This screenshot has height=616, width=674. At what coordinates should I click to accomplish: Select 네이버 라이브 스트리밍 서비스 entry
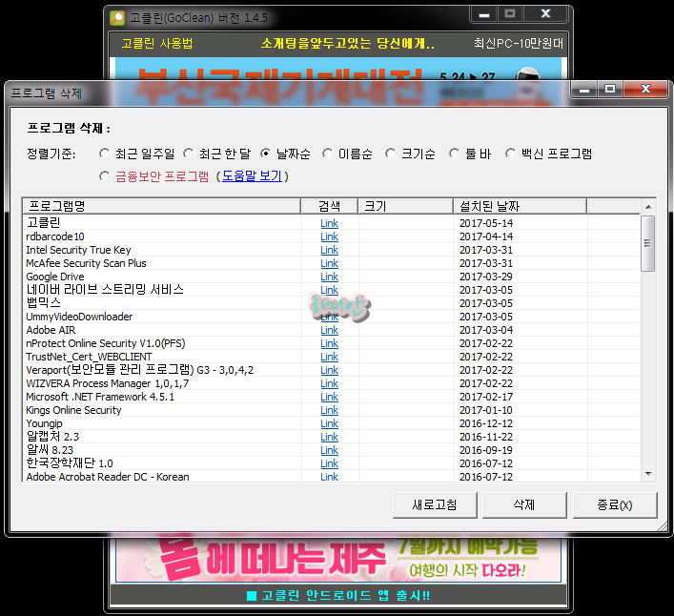(105, 289)
